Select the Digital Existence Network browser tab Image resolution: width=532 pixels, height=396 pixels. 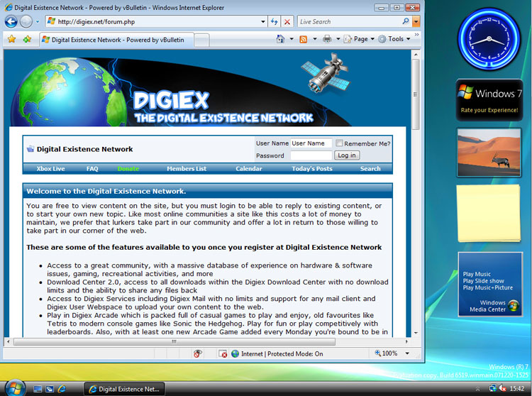116,40
